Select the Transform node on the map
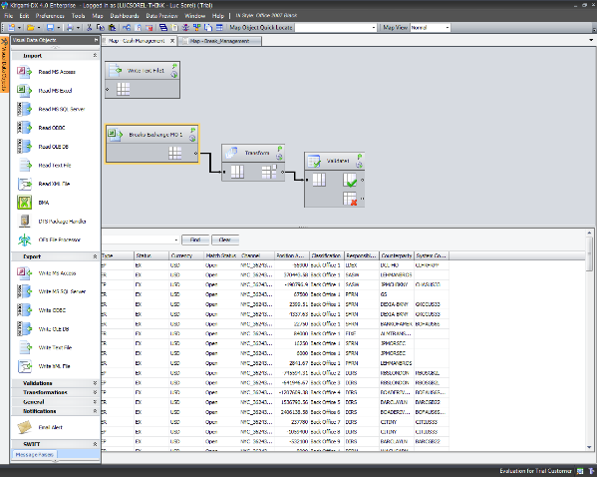 pyautogui.click(x=253, y=163)
